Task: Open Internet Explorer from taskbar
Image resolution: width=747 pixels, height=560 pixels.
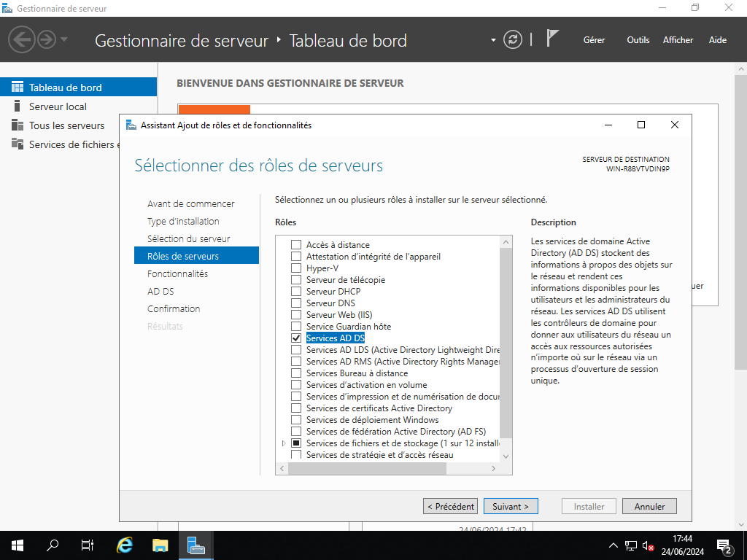Action: click(x=125, y=545)
